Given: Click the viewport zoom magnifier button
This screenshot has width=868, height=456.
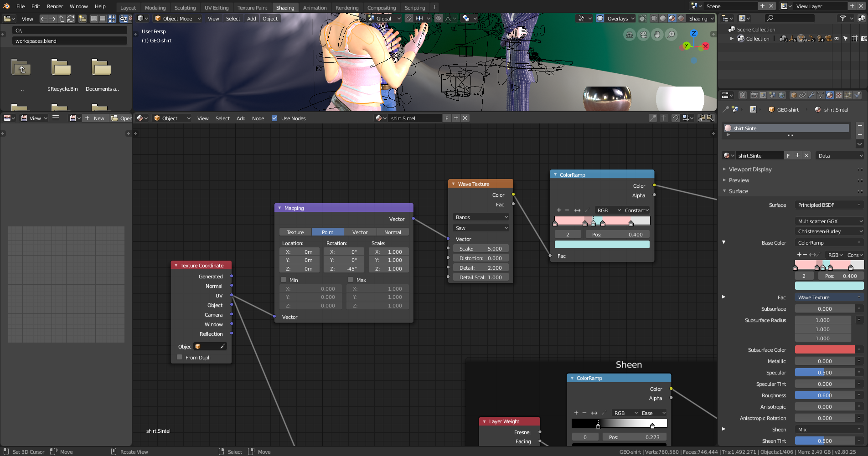Looking at the screenshot, I should click(x=671, y=35).
